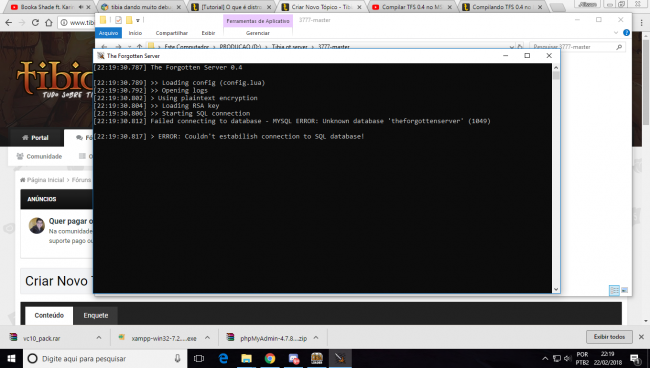Expand xampp-win32 download options

point(207,338)
